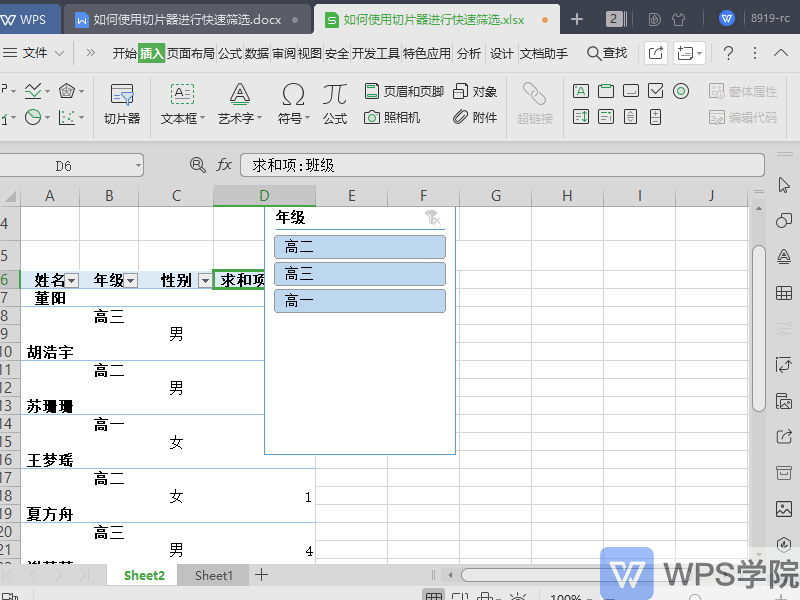
Task: Open the 开始 ribbon tab
Action: (x=124, y=53)
